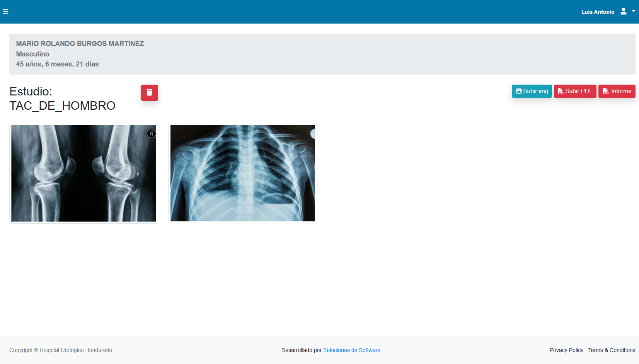This screenshot has height=364, width=639.
Task: Expand the user account dropdown caret
Action: 634,11
